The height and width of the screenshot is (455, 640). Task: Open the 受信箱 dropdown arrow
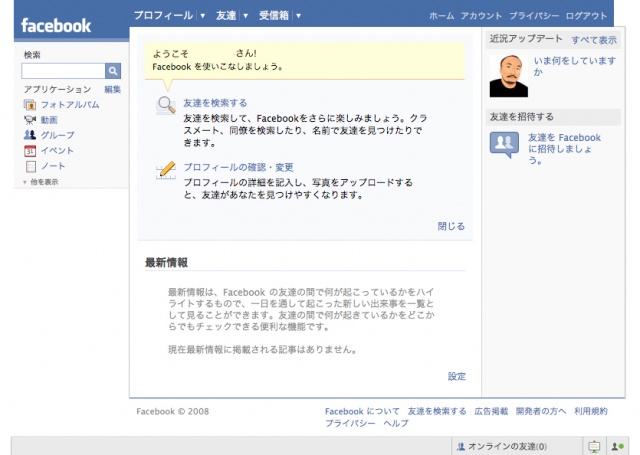[x=298, y=16]
